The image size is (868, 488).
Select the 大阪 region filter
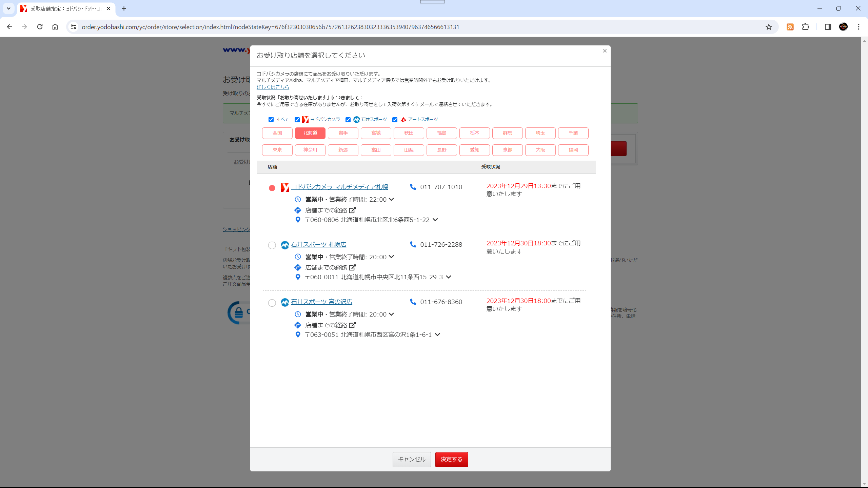[x=540, y=150]
